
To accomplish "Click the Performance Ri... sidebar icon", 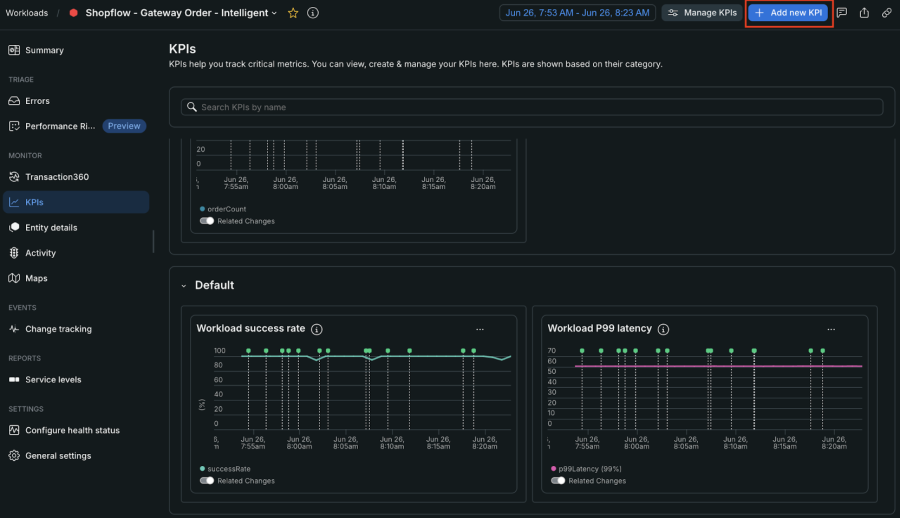I will pos(14,126).
